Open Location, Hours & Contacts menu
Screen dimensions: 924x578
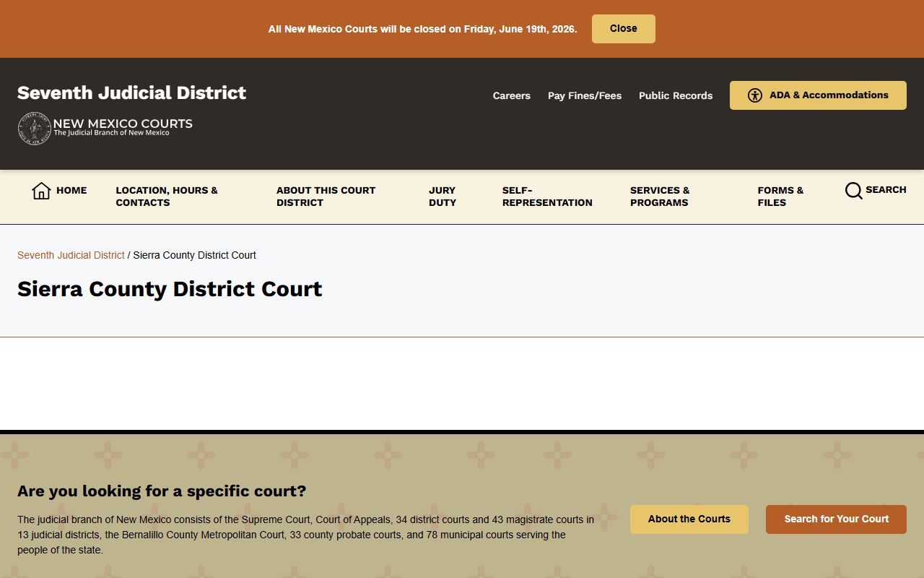tap(167, 197)
